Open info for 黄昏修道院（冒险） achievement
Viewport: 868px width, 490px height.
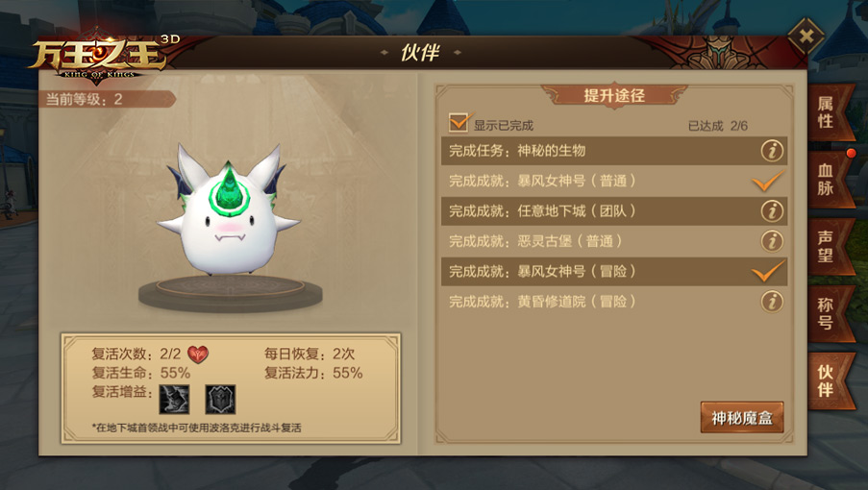pos(772,302)
